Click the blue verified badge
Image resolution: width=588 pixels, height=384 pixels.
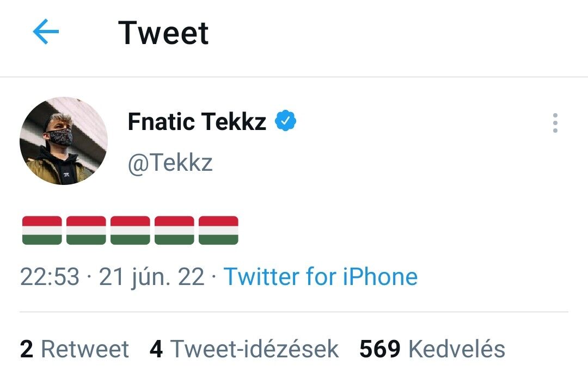coord(285,121)
